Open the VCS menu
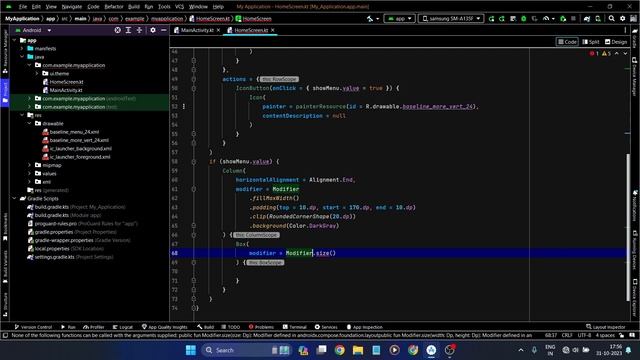 click(179, 7)
